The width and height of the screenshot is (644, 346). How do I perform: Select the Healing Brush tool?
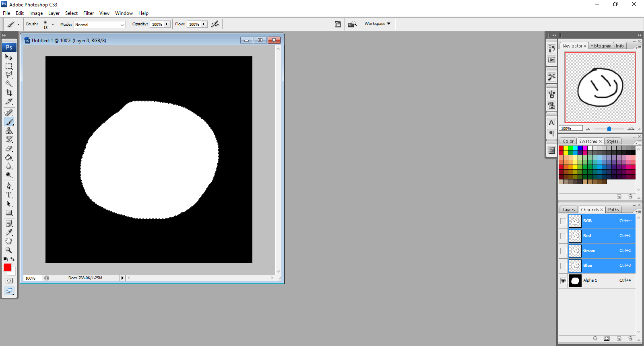(x=9, y=113)
